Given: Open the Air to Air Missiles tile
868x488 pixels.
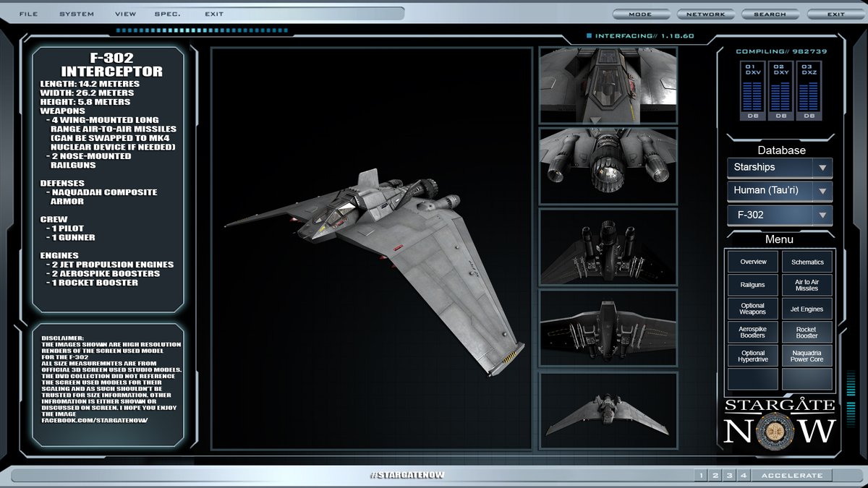Looking at the screenshot, I should pos(807,285).
